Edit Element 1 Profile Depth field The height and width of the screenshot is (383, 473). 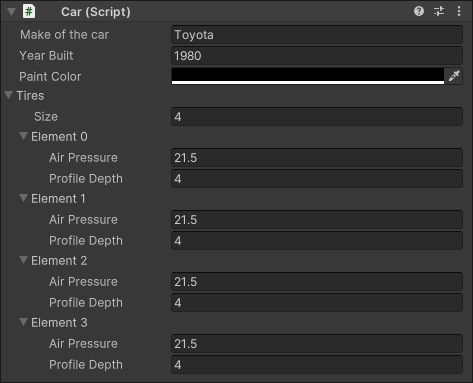click(x=317, y=241)
